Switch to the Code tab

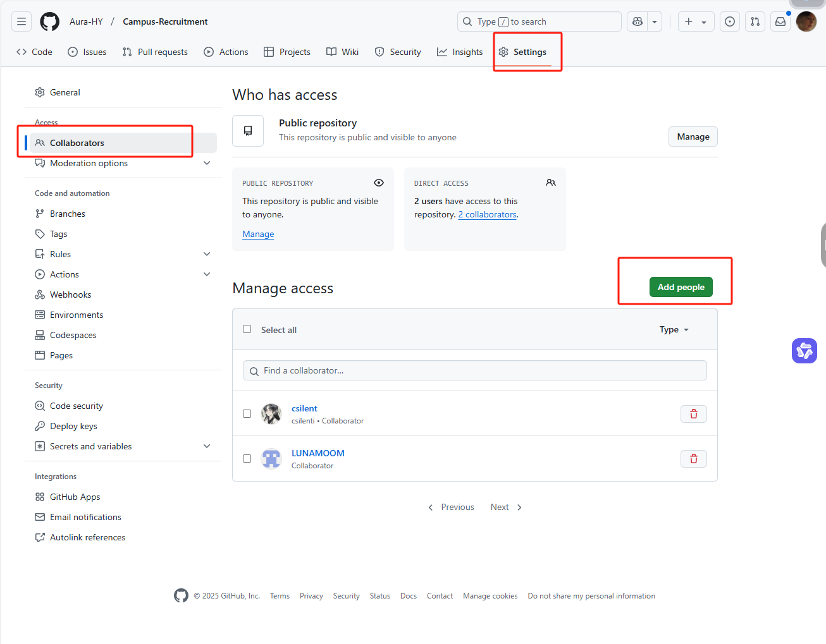[34, 52]
